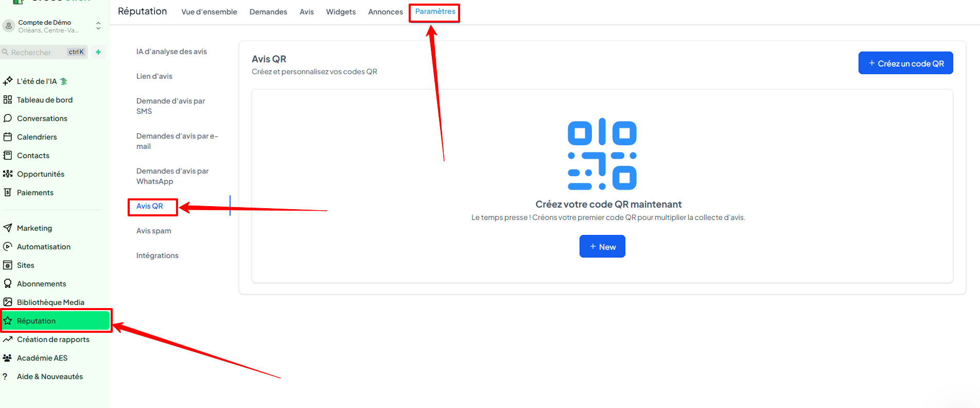
Task: Select Lien d'avis in settings menu
Action: [x=154, y=76]
